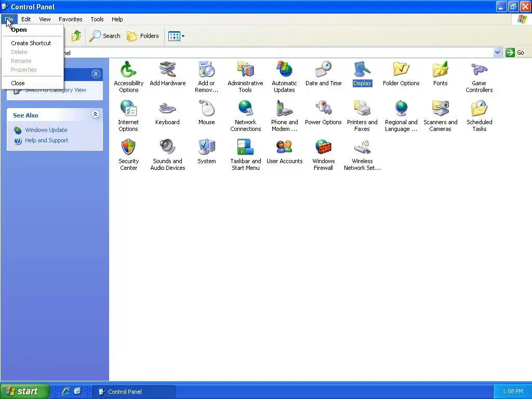This screenshot has width=532, height=399.
Task: Open the Views dropdown button
Action: [x=177, y=36]
